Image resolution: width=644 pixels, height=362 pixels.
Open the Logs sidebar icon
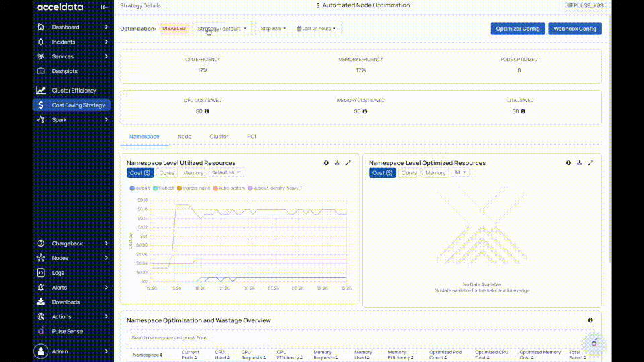click(41, 273)
